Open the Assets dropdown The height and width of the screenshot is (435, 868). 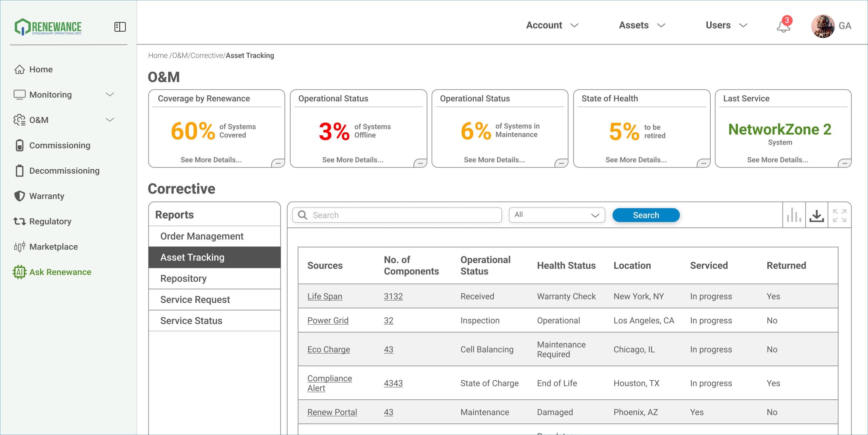(642, 25)
